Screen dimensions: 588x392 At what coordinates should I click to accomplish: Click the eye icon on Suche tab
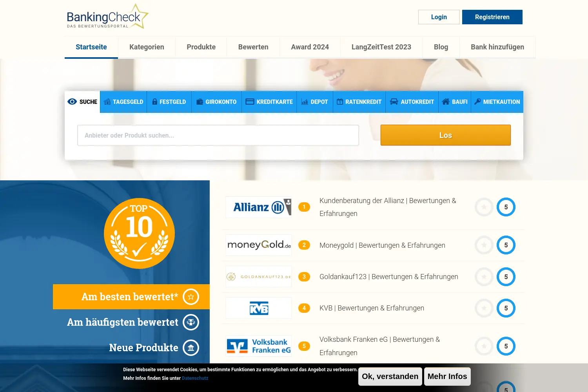[x=72, y=102]
